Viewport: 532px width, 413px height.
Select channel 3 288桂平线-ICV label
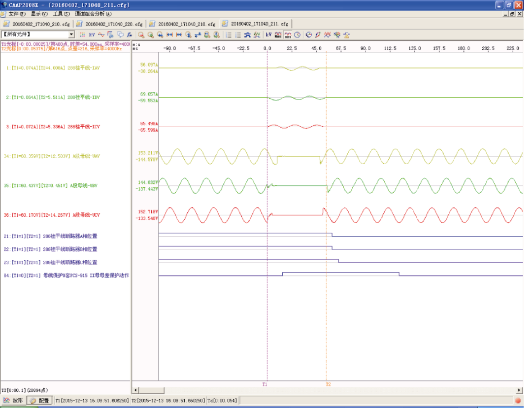pos(53,127)
